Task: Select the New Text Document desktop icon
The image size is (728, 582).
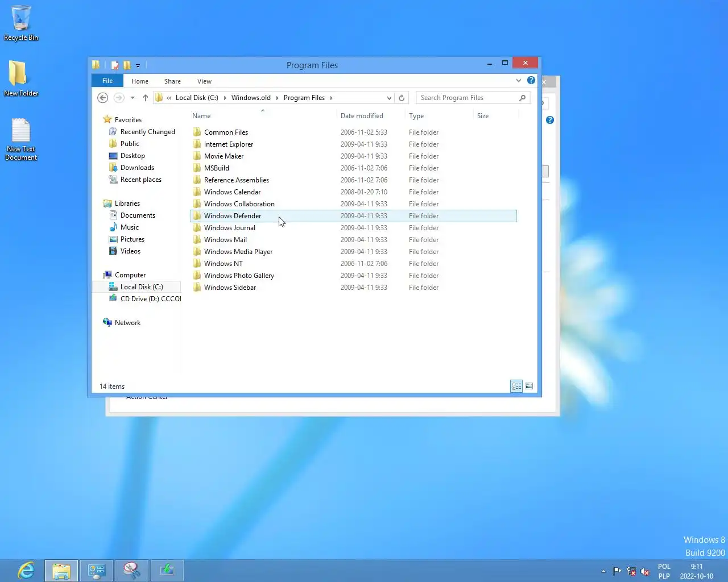Action: (x=21, y=139)
